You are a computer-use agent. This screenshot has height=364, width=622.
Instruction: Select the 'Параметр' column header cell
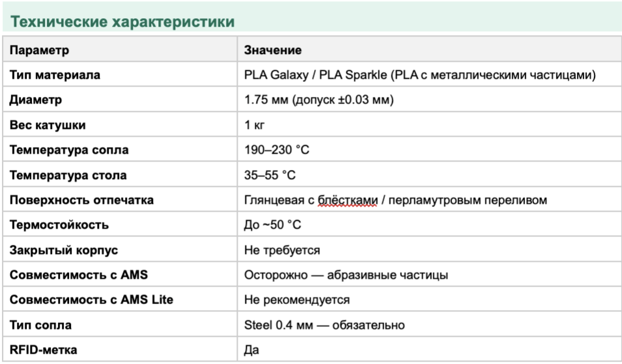120,49
